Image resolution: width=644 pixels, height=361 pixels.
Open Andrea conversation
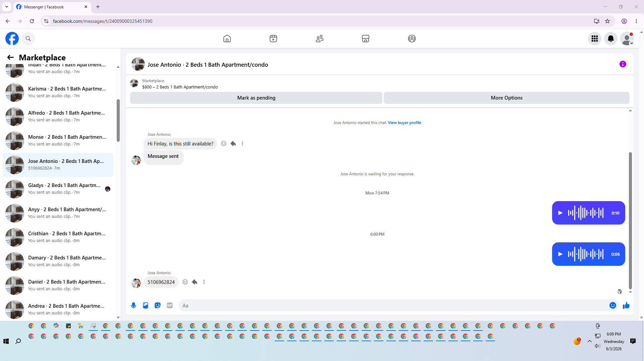(58, 309)
